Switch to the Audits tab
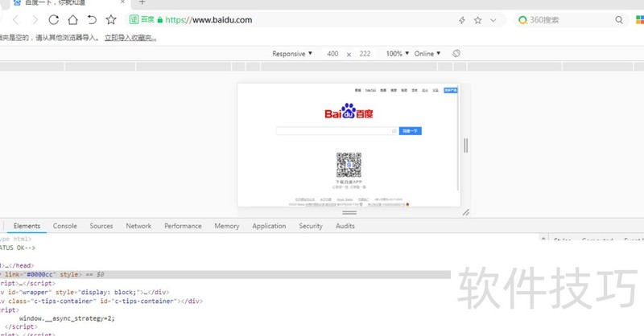This screenshot has width=644, height=336. [345, 226]
